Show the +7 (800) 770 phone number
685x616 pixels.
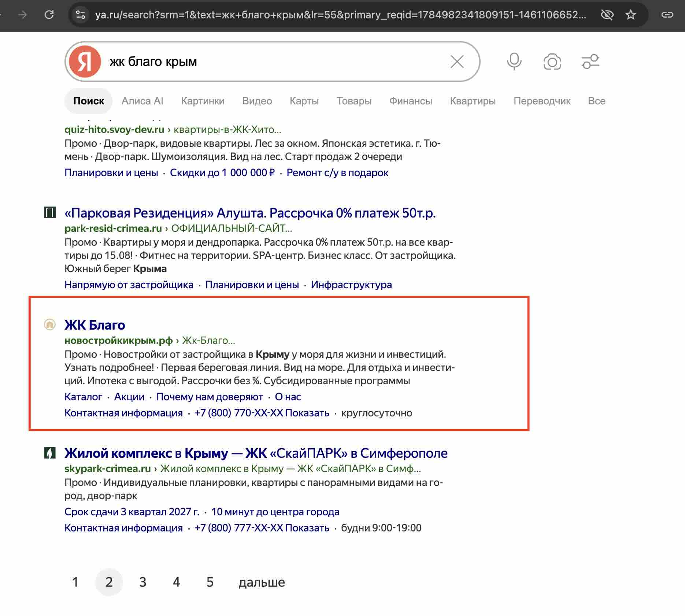tap(262, 413)
